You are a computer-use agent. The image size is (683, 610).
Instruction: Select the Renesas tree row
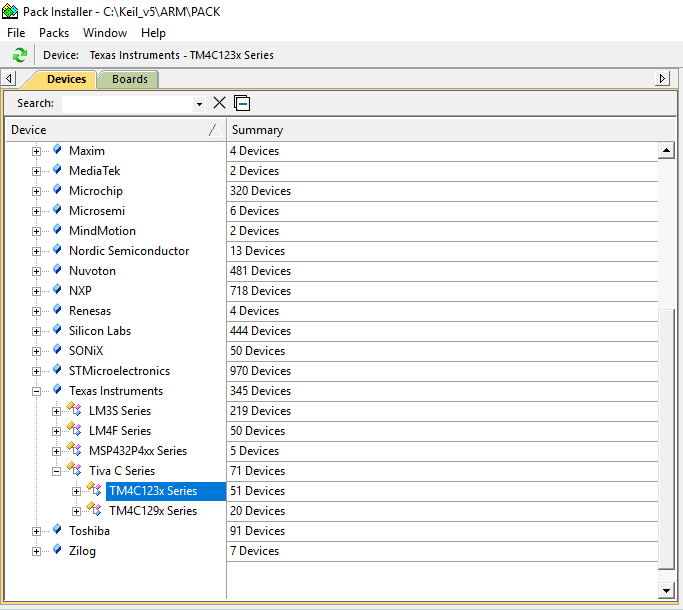(x=90, y=311)
